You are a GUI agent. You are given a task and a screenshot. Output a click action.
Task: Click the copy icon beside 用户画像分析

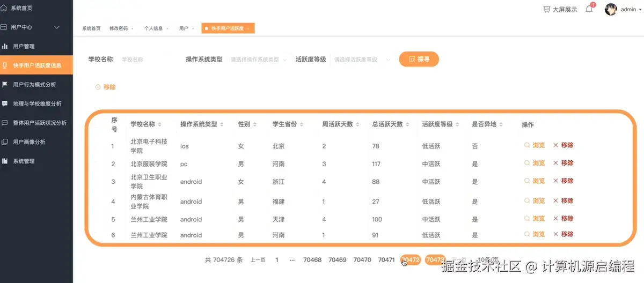click(5, 142)
